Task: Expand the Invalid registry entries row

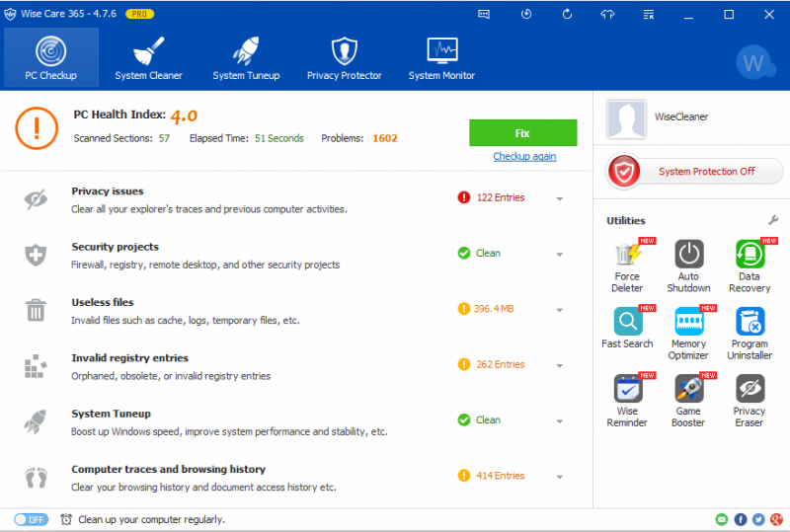Action: coord(559,366)
